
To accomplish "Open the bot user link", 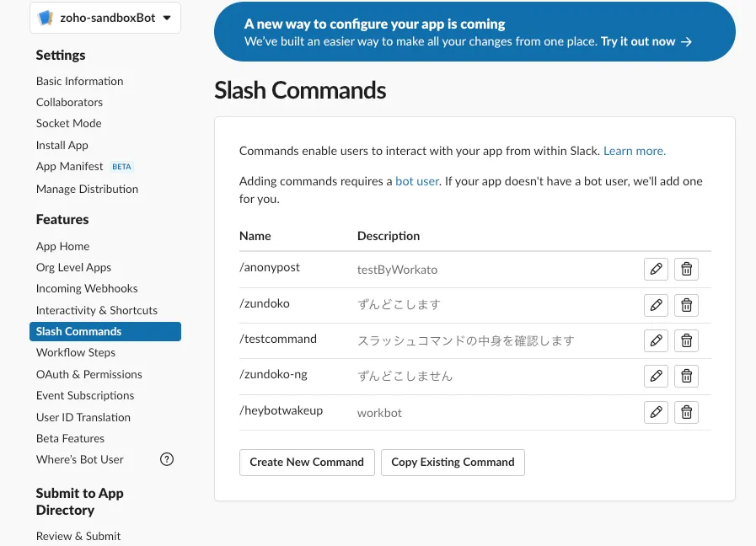I will (417, 181).
